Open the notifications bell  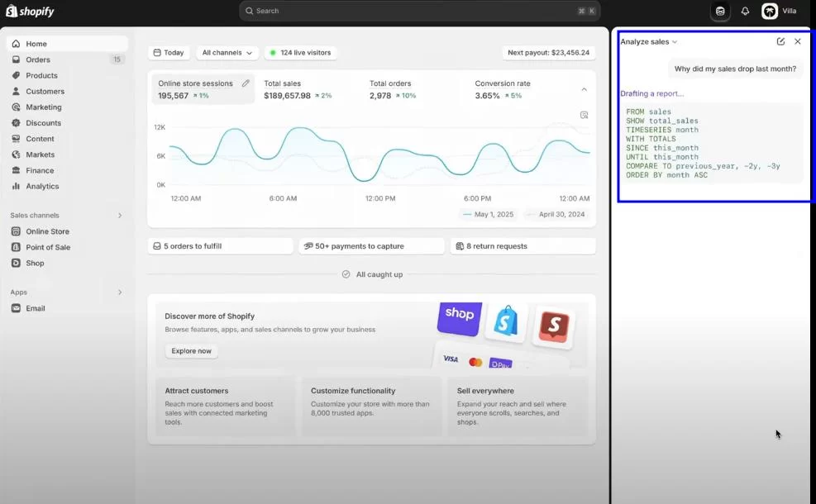[745, 11]
